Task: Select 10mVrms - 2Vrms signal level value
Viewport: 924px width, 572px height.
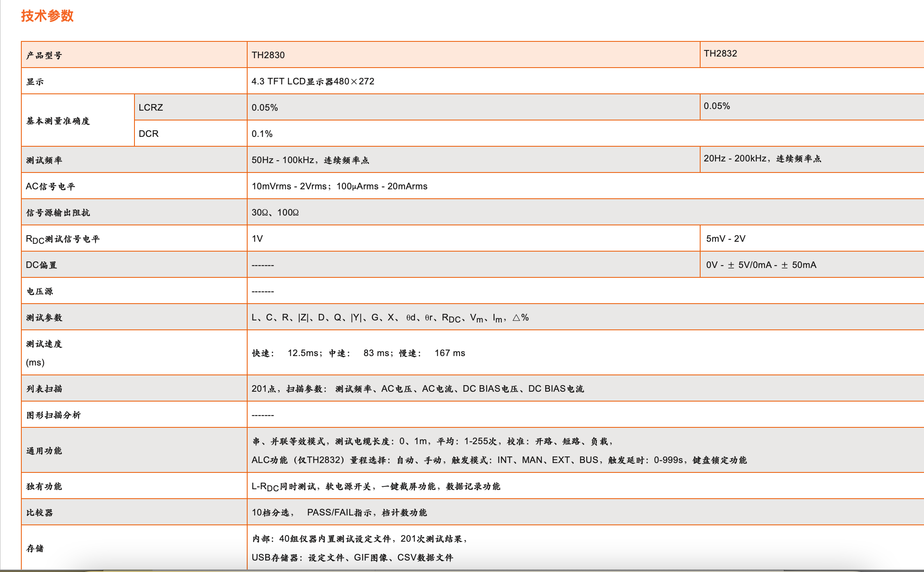Action: tap(339, 186)
